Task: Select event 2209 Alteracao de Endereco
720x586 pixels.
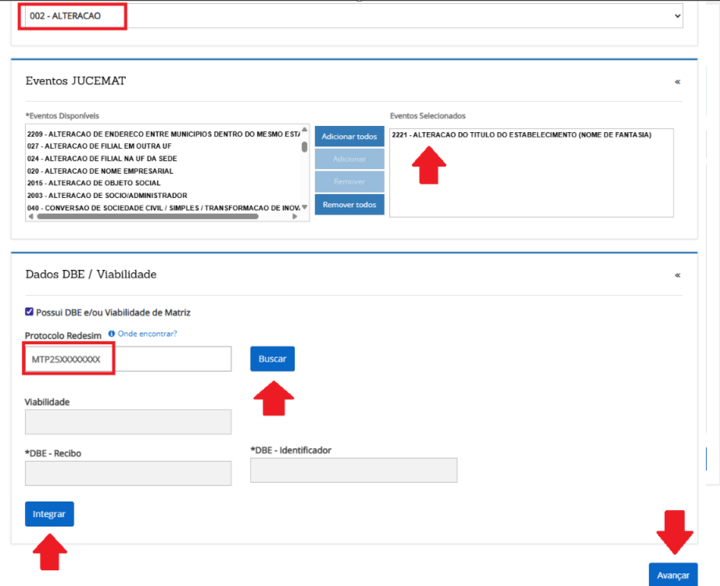Action: pos(163,133)
